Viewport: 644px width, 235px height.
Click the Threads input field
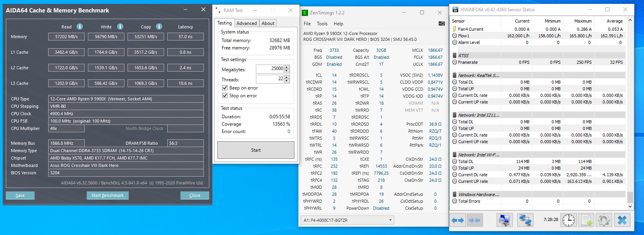[270, 79]
